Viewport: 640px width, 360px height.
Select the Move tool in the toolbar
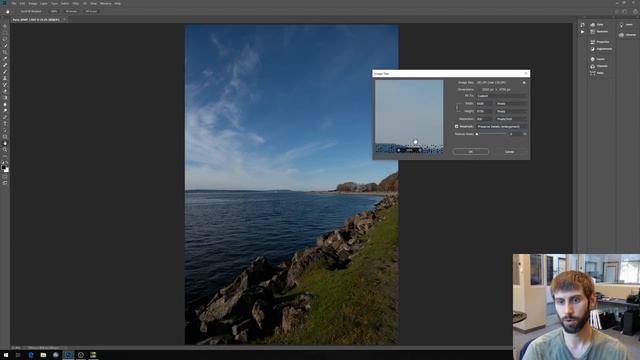[x=5, y=26]
